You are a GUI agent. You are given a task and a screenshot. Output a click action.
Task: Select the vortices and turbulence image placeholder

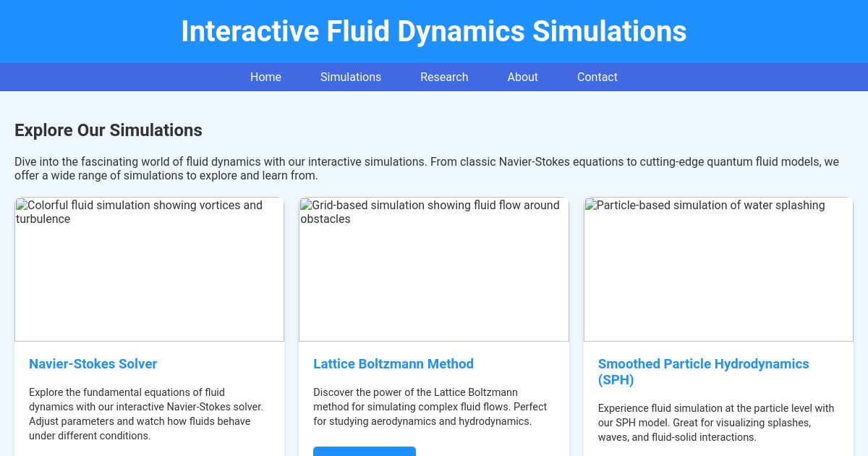click(x=149, y=269)
